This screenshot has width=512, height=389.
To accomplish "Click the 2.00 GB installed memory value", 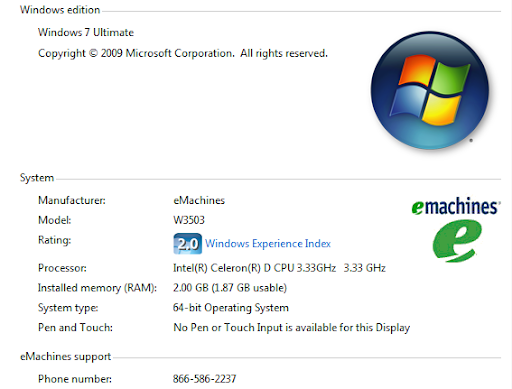I will (230, 288).
